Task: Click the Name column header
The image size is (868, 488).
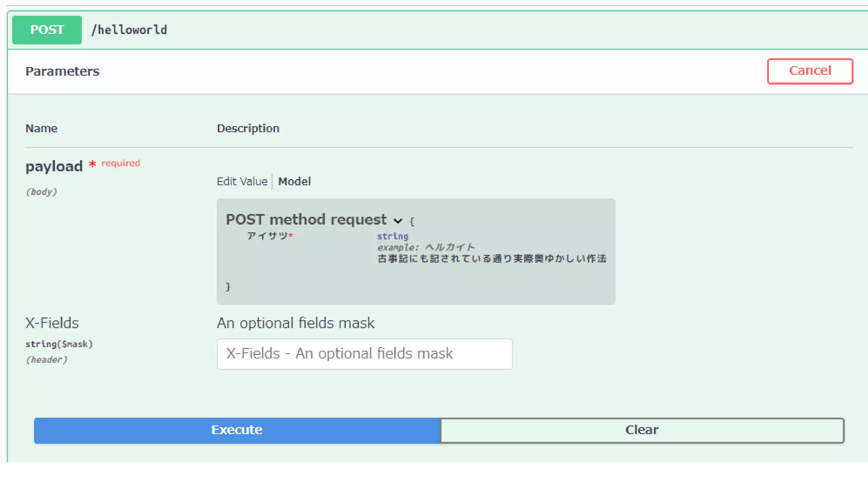Action: click(x=41, y=128)
